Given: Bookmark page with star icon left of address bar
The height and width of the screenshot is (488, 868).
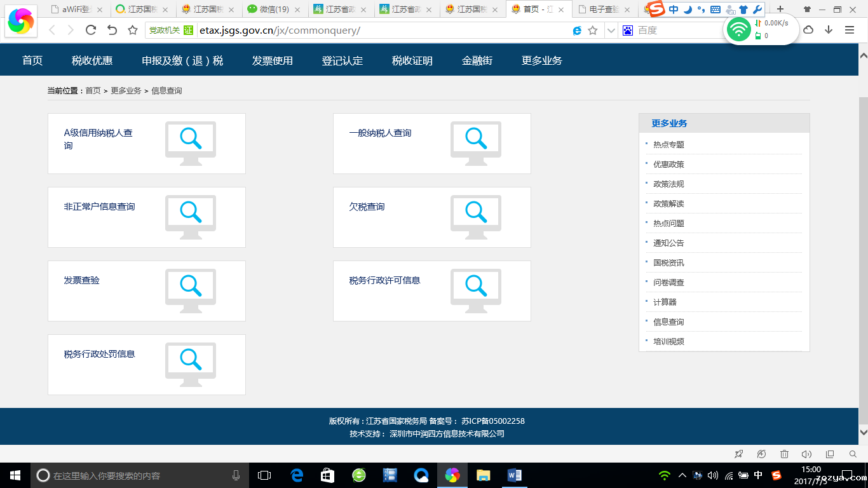Looking at the screenshot, I should coord(133,30).
